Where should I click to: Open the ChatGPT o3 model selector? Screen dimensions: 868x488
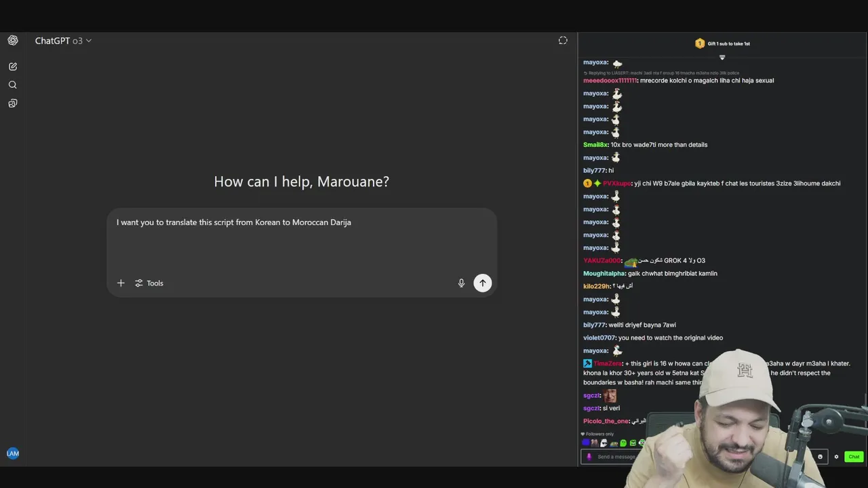point(63,41)
